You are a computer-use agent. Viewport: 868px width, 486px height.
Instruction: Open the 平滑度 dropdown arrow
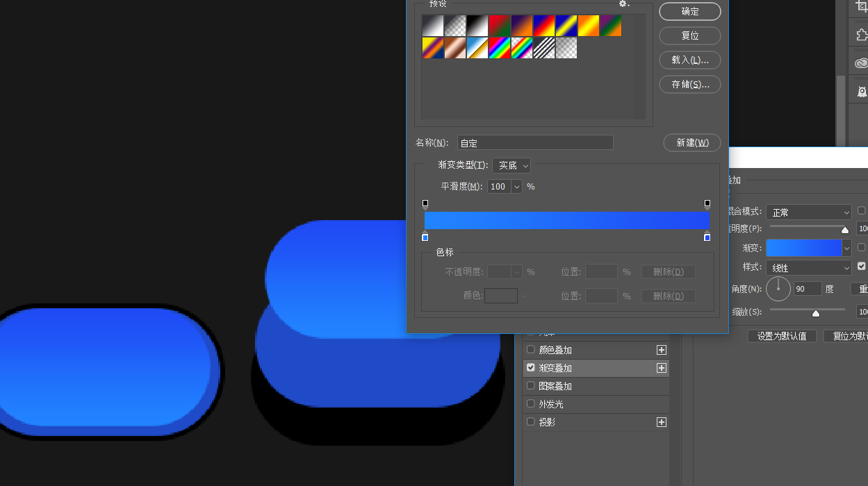(x=516, y=186)
